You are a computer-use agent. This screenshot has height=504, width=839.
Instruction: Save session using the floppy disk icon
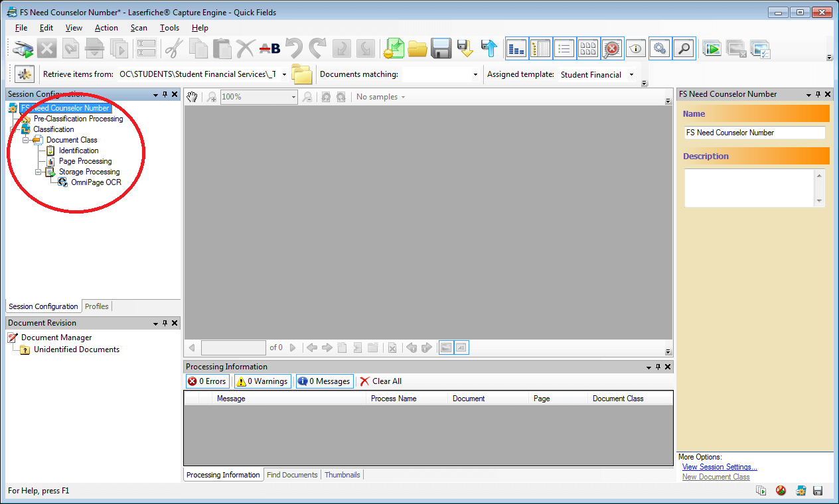click(441, 48)
